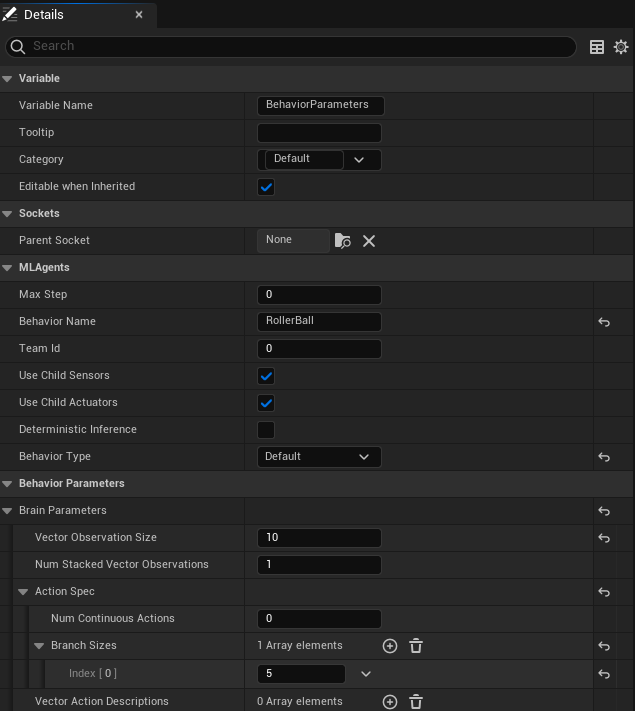Viewport: 635px width, 711px height.
Task: Close the Details tab
Action: pos(139,15)
